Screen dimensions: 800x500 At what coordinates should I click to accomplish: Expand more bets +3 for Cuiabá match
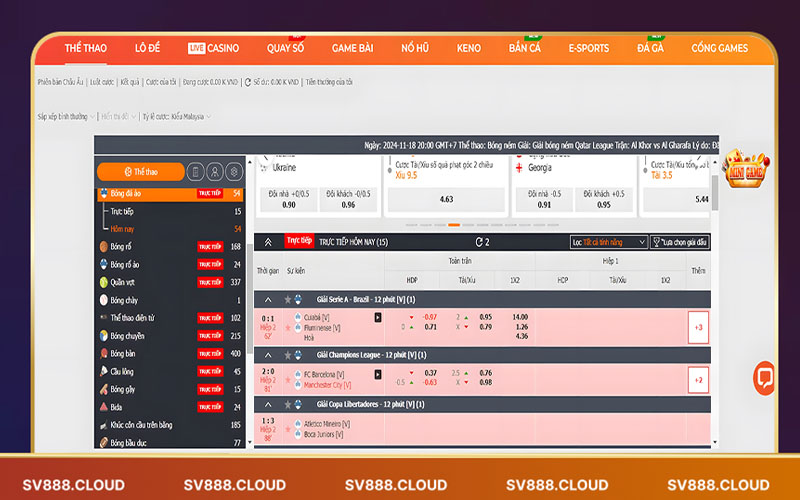[x=698, y=327]
